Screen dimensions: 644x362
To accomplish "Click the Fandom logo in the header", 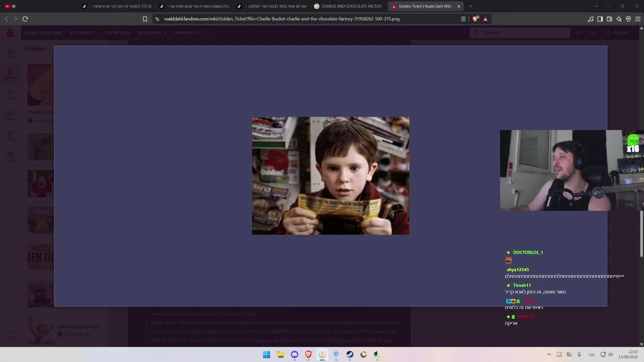I will [x=10, y=33].
